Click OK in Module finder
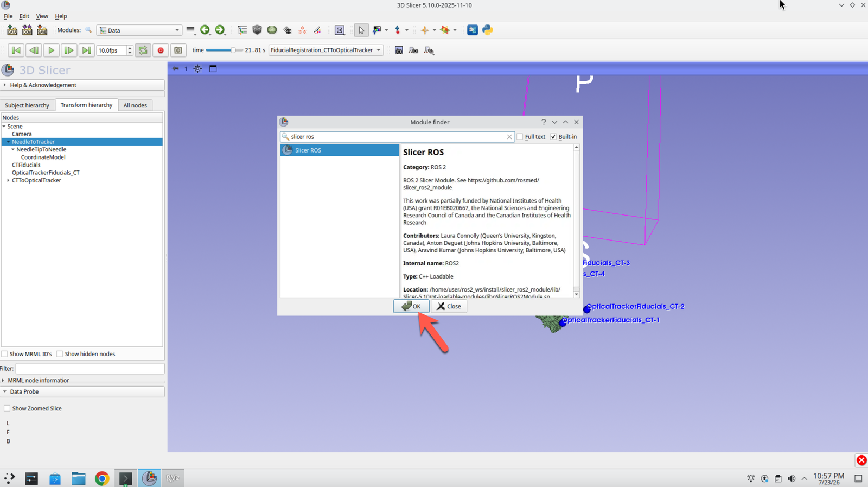868x487 pixels. point(411,306)
